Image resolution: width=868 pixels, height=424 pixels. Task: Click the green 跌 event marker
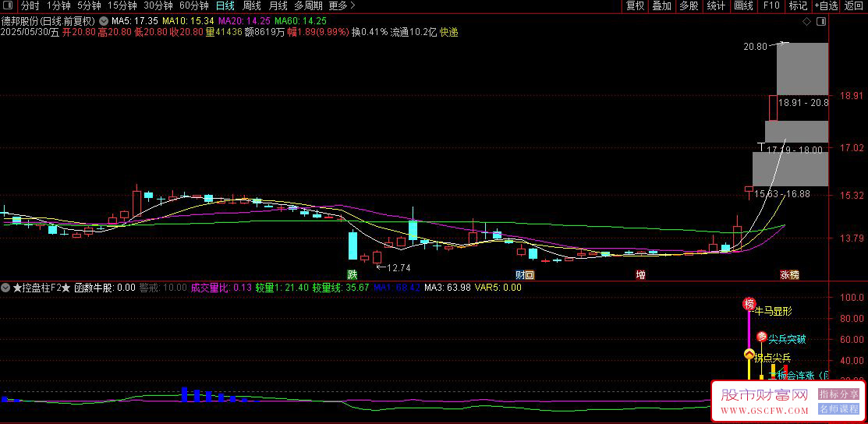click(x=352, y=274)
